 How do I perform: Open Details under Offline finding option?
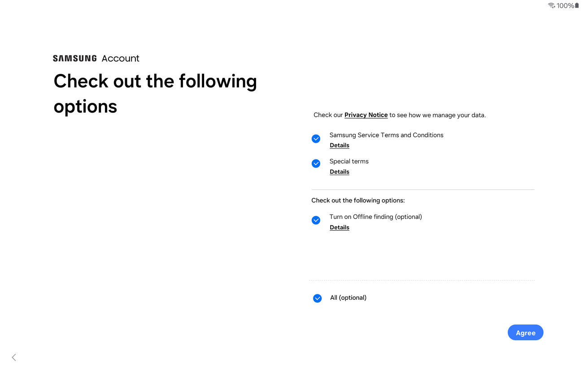339,228
